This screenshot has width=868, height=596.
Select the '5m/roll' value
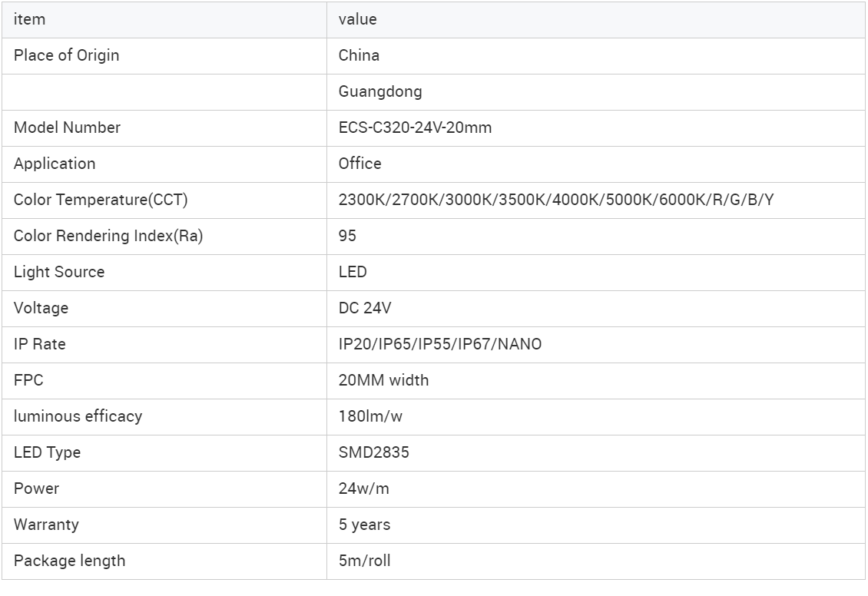(365, 561)
